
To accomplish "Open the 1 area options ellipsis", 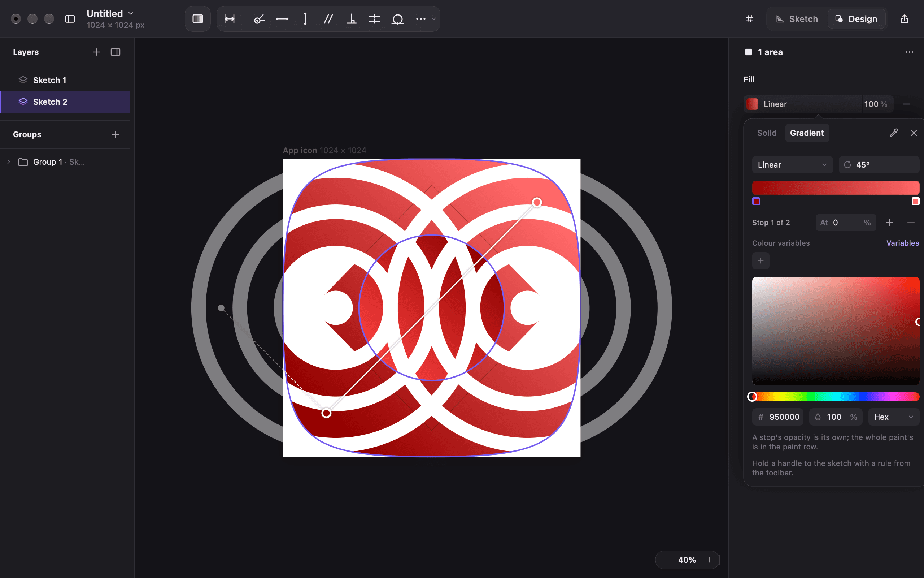I will (909, 52).
